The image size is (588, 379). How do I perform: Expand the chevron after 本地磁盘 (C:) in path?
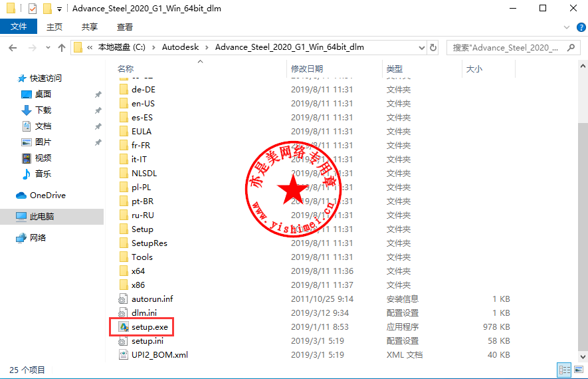coord(153,48)
